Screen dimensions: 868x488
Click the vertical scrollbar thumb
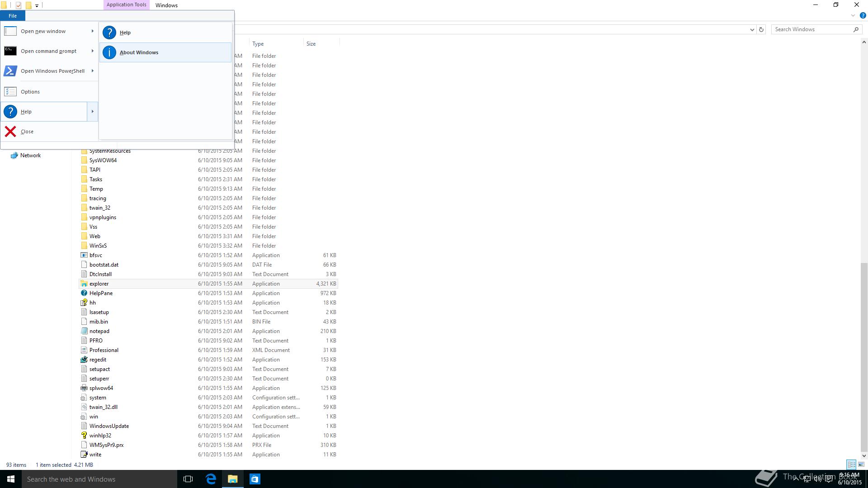864,357
